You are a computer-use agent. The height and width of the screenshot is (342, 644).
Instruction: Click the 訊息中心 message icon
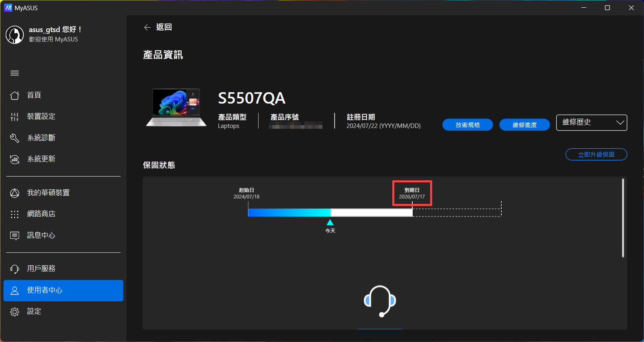pyautogui.click(x=15, y=236)
